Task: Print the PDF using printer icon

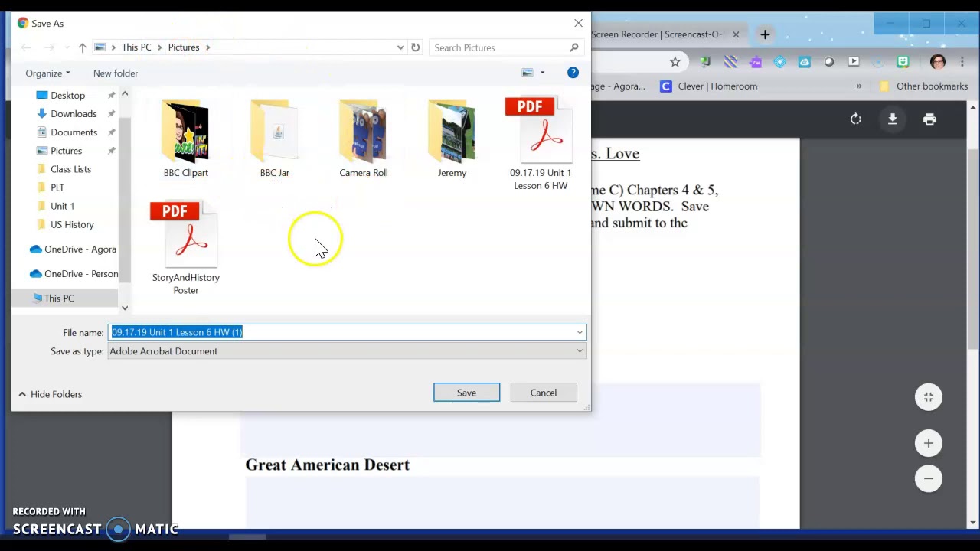Action: coord(929,119)
